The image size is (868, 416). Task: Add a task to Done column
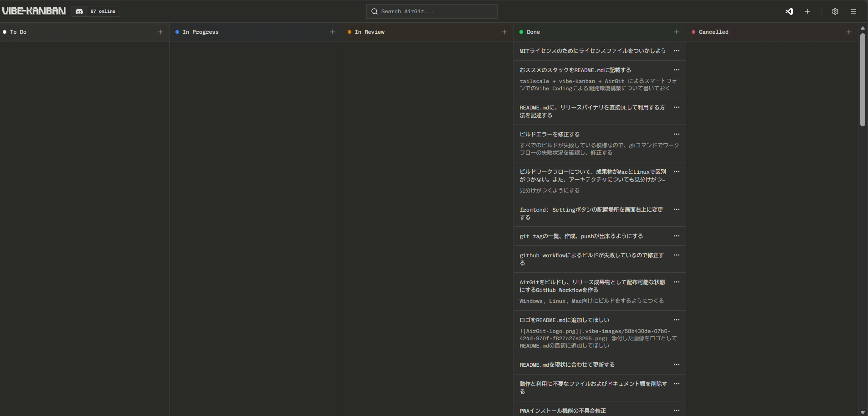pyautogui.click(x=677, y=32)
